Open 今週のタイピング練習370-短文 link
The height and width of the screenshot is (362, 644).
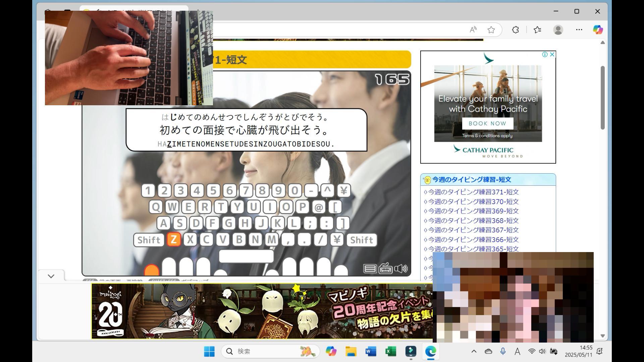473,201
